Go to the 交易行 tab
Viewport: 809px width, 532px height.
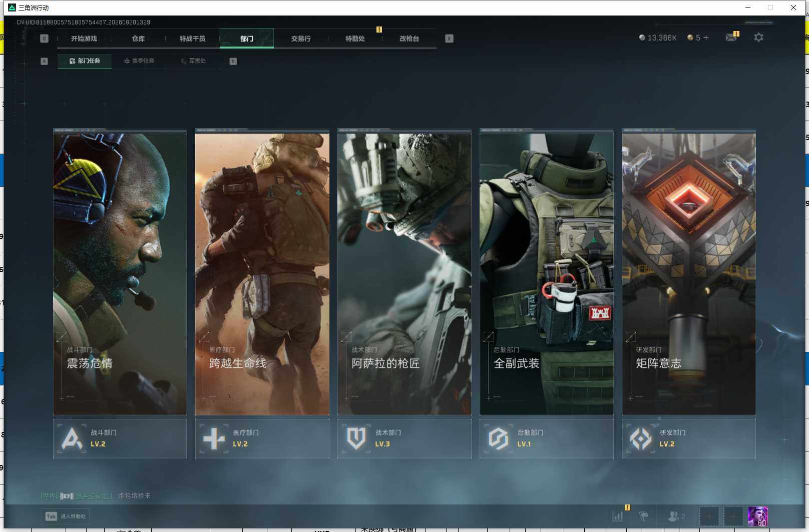tap(301, 39)
